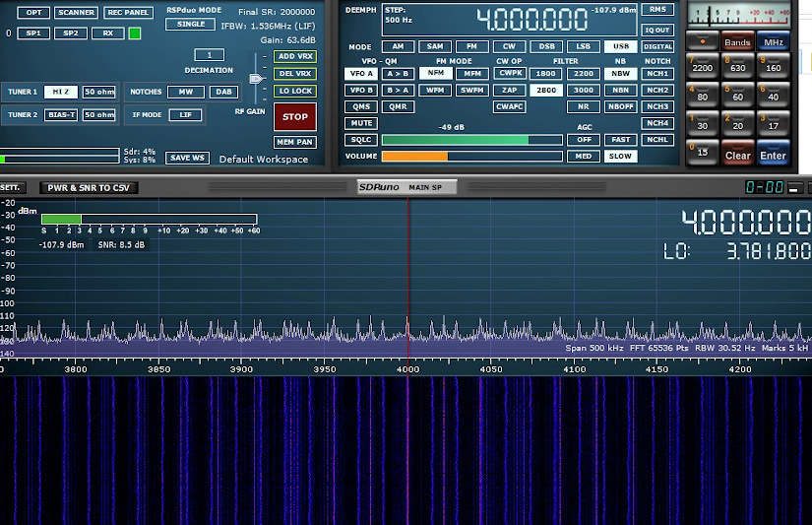This screenshot has height=525, width=812.
Task: Select NBW wide noise blanker
Action: pyautogui.click(x=620, y=74)
